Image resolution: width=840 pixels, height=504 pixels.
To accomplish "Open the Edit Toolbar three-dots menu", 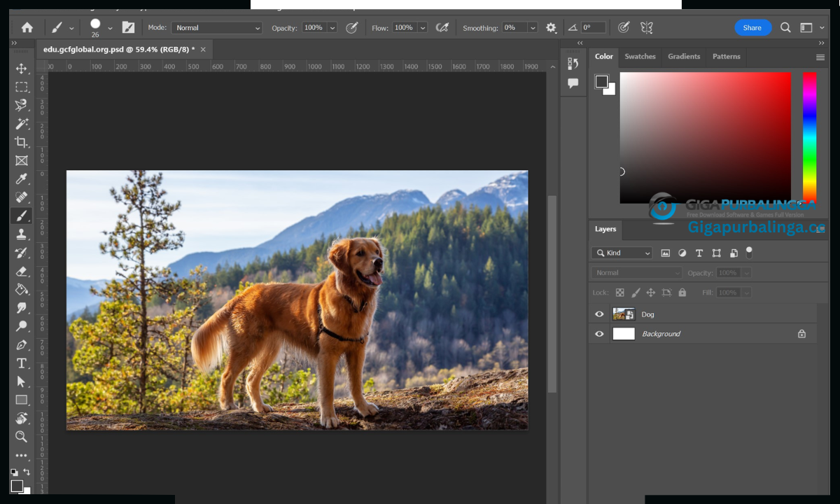I will click(x=21, y=455).
